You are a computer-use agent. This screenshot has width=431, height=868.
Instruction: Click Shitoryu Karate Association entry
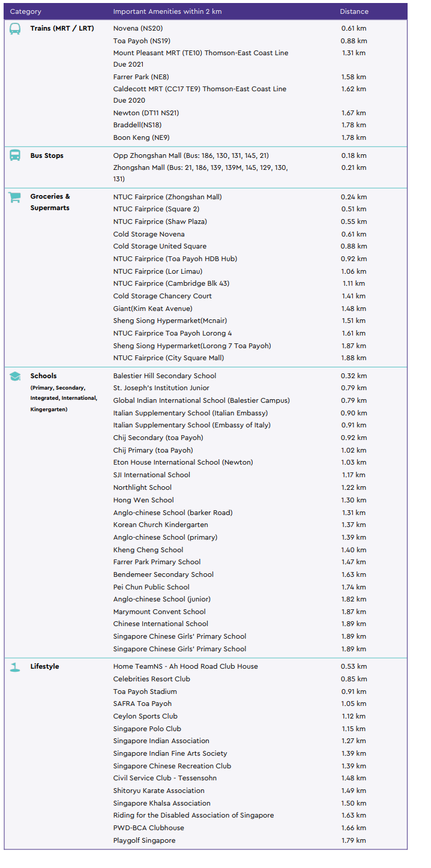(159, 791)
